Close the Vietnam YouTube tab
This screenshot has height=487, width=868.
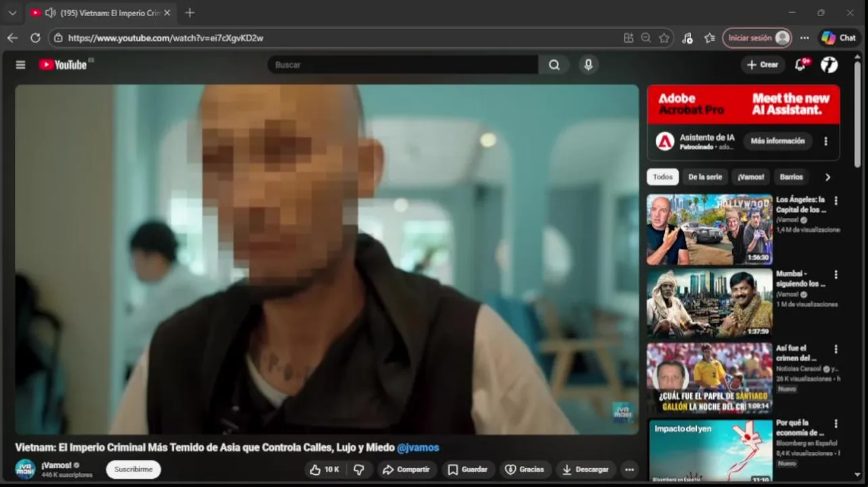click(x=167, y=13)
